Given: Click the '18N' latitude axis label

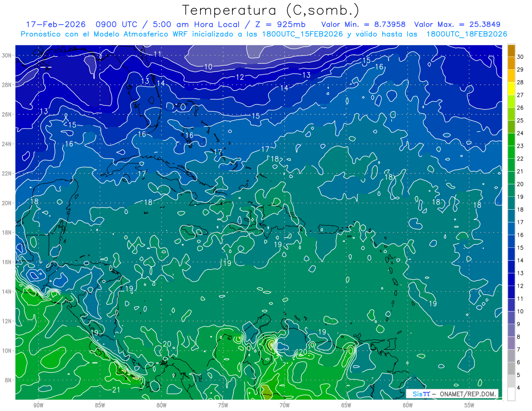Looking at the screenshot, I should click(x=7, y=233).
